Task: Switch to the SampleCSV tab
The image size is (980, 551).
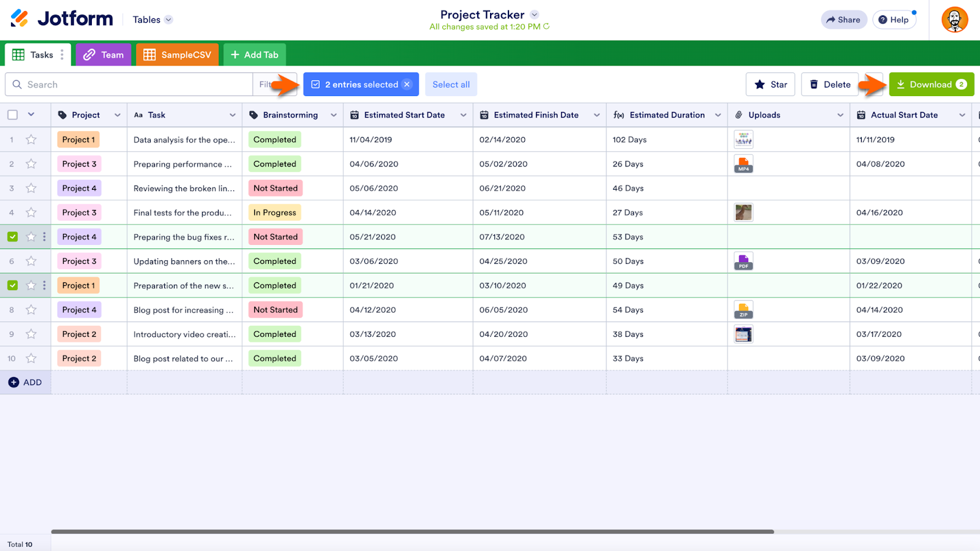Action: point(178,54)
